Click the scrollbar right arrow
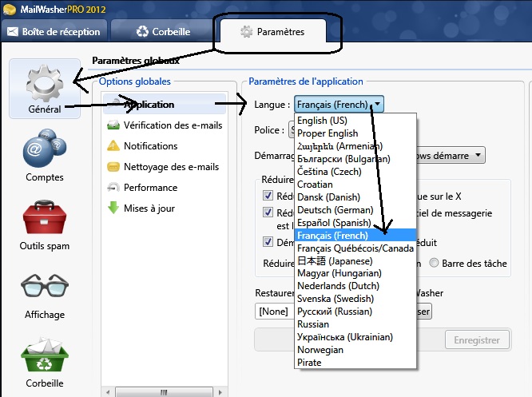This screenshot has width=532, height=397. pos(220,392)
